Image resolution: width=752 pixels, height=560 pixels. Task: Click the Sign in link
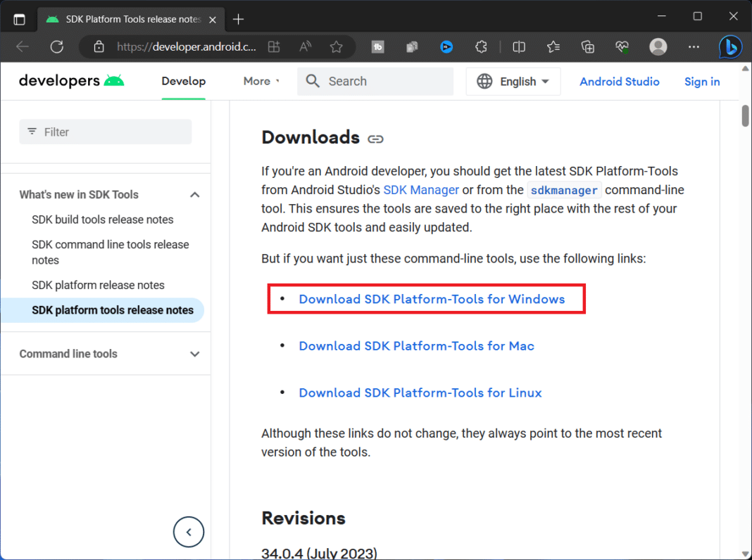click(x=701, y=81)
